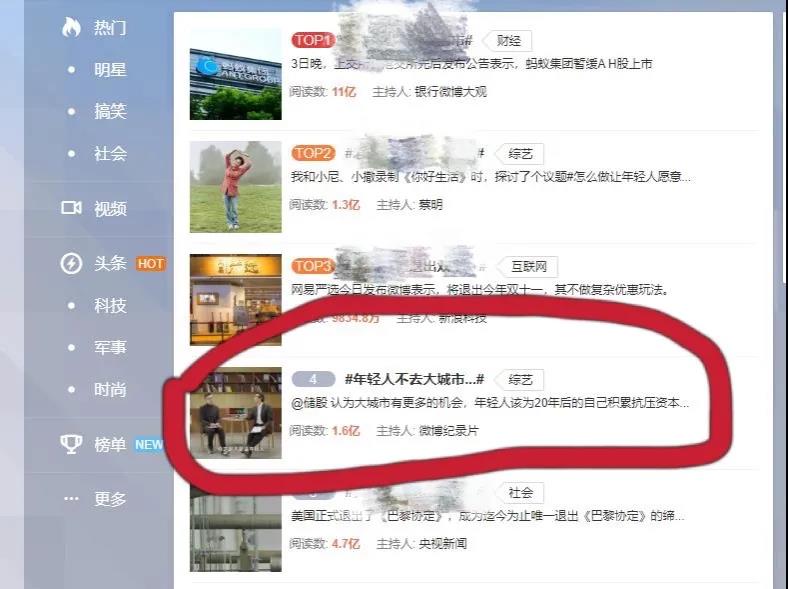Image resolution: width=788 pixels, height=589 pixels.
Task: Open topic #年轻人不去大城市...#
Action: (x=414, y=379)
